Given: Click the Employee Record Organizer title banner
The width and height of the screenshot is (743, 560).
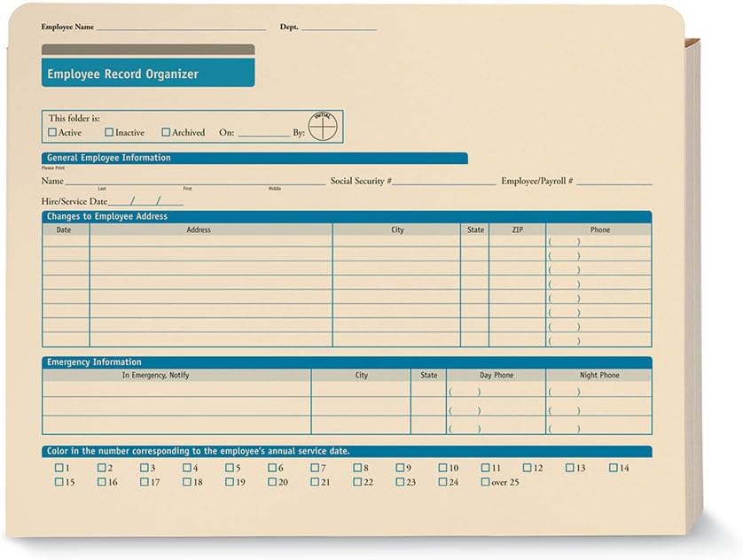Looking at the screenshot, I should coord(147,74).
